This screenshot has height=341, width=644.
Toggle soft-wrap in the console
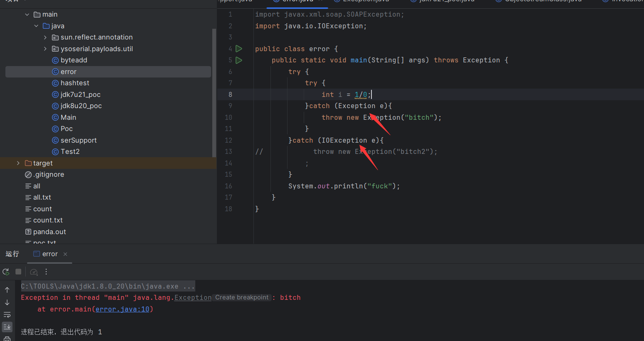pos(7,315)
